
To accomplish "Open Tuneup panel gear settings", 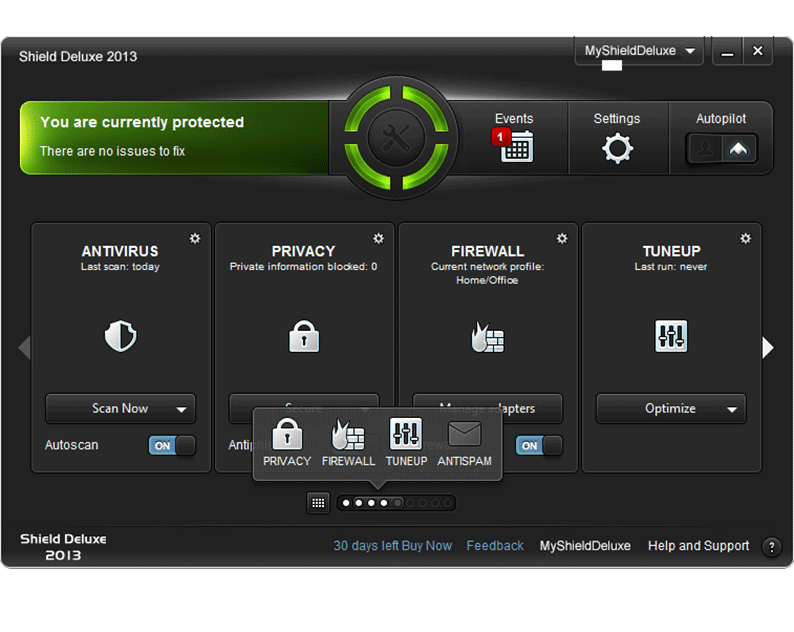I will [x=745, y=239].
